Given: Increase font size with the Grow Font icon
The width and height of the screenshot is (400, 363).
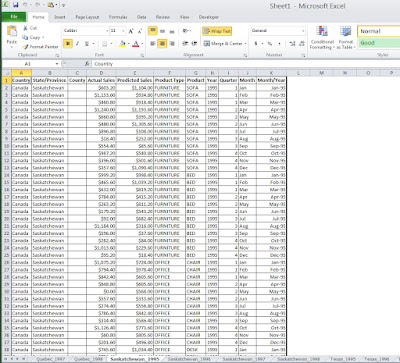Looking at the screenshot, I should click(131, 31).
